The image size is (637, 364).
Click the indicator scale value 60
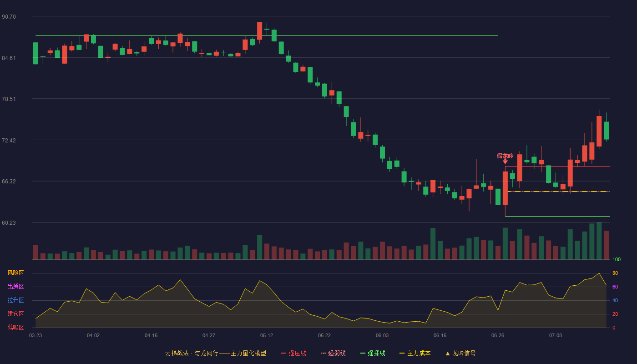coord(615,287)
